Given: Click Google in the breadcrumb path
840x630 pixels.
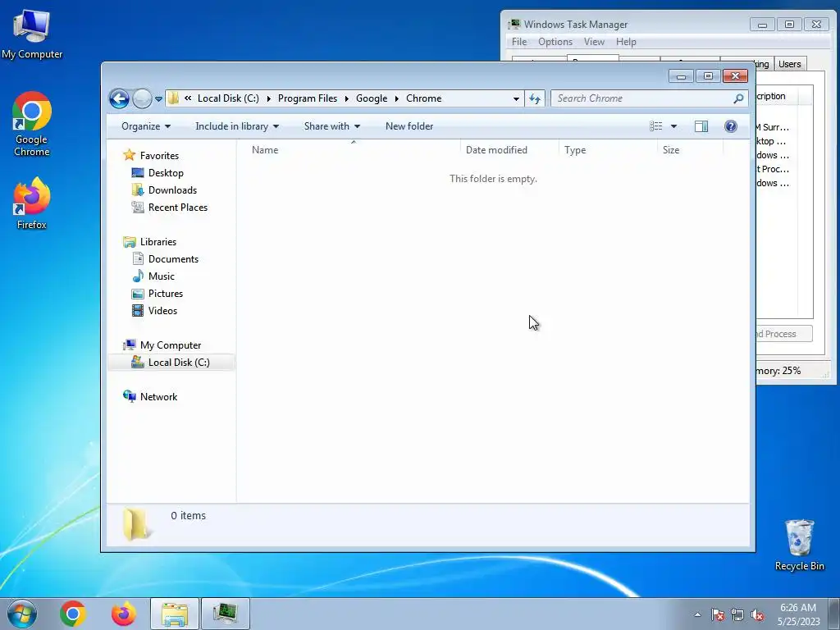Looking at the screenshot, I should click(x=372, y=98).
